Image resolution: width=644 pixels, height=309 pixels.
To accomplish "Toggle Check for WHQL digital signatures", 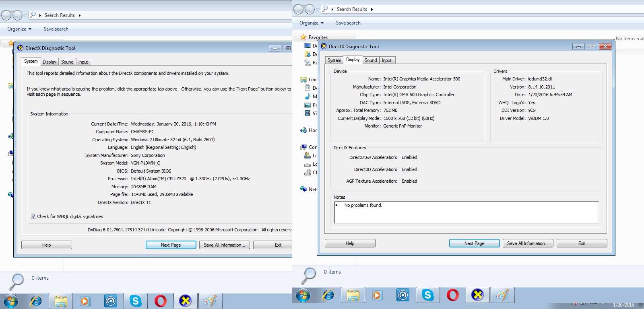I will pyautogui.click(x=34, y=216).
